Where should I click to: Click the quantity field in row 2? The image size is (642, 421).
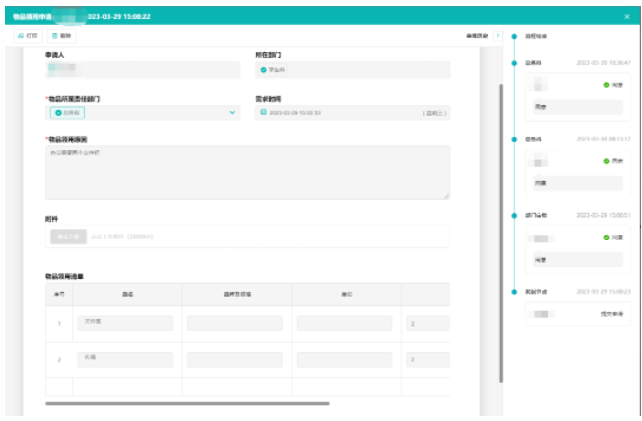click(427, 359)
